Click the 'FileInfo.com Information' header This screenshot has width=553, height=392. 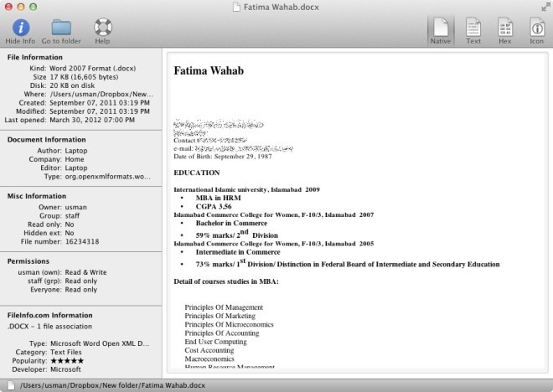[49, 315]
